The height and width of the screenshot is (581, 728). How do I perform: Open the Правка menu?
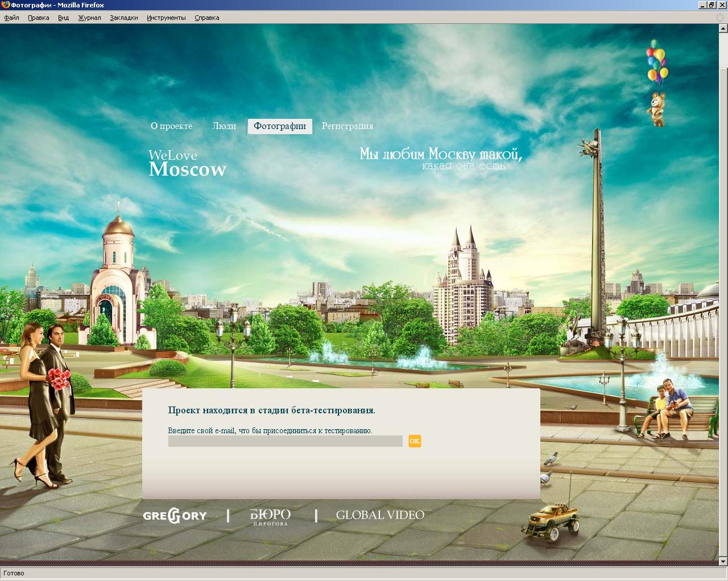(x=38, y=18)
